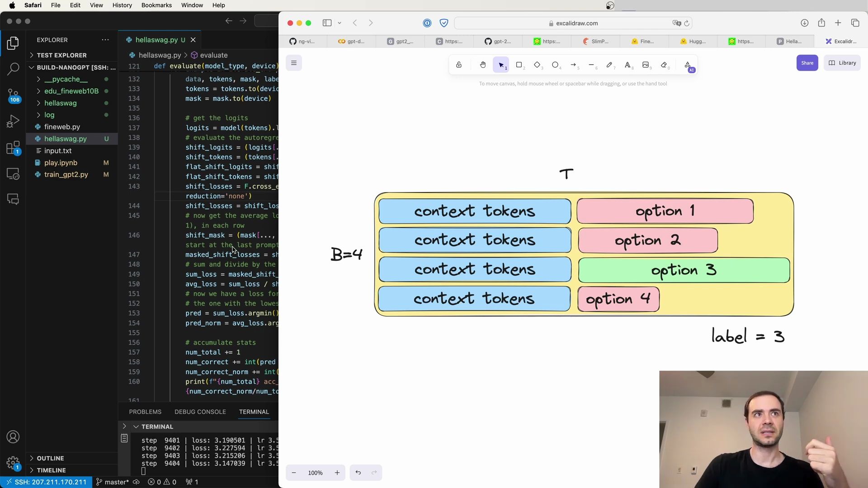Open the View menu in Safari
This screenshot has width=868, height=488.
96,5
